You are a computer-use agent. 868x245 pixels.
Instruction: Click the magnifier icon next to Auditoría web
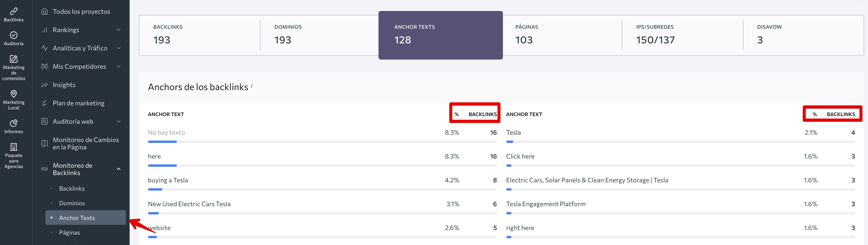tap(45, 121)
